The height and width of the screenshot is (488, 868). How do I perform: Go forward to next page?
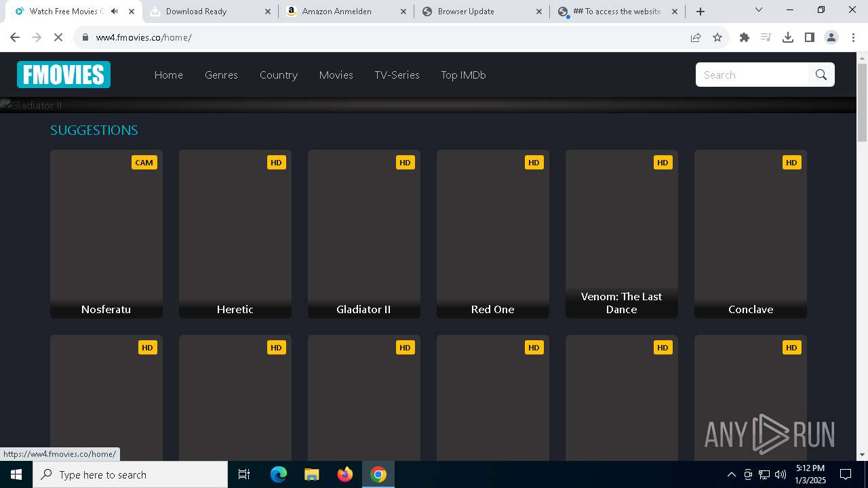pos(37,37)
